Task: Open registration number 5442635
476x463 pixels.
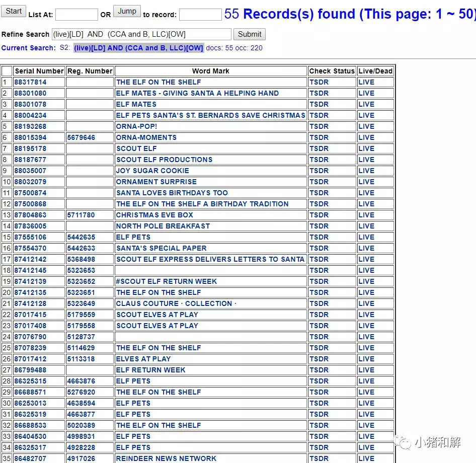Action: tap(81, 237)
